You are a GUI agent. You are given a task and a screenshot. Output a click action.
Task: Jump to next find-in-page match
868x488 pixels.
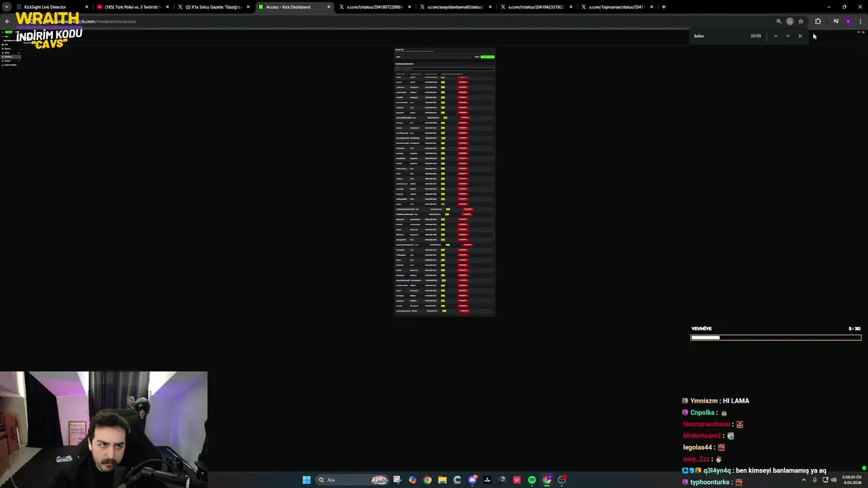pos(787,36)
